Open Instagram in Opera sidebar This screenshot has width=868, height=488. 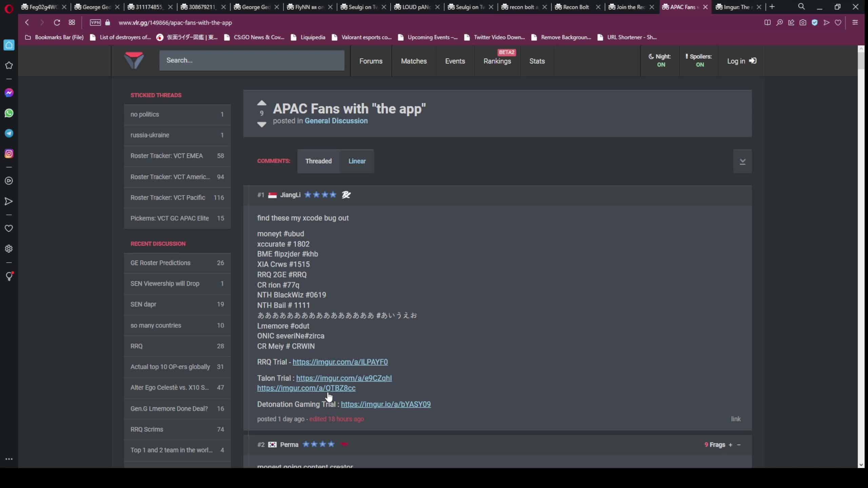(9, 154)
